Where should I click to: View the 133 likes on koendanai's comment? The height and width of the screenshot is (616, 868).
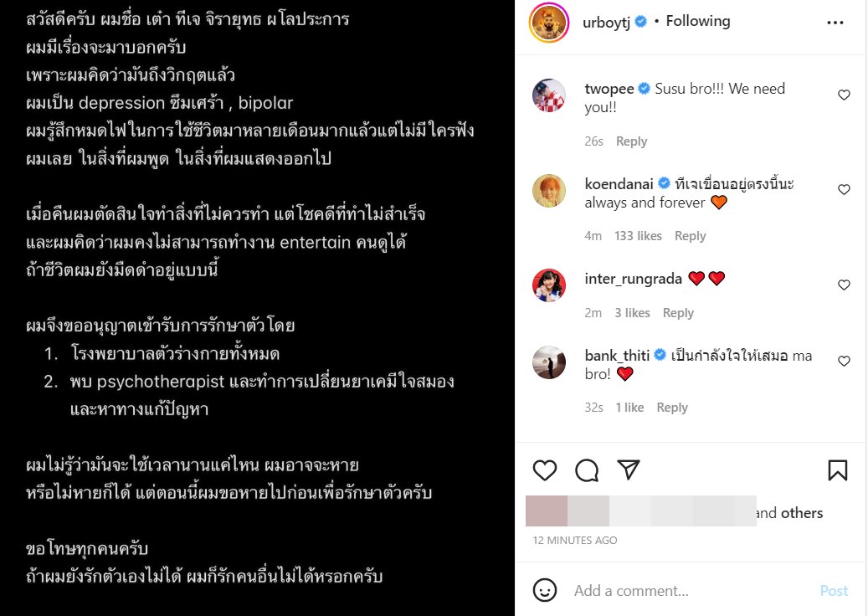(x=638, y=236)
